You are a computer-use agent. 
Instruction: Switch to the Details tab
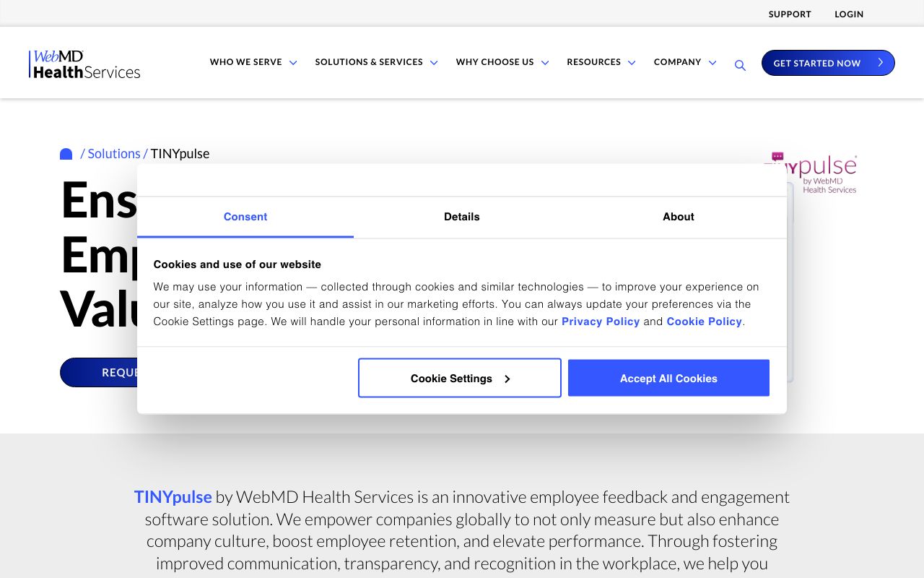pos(462,217)
